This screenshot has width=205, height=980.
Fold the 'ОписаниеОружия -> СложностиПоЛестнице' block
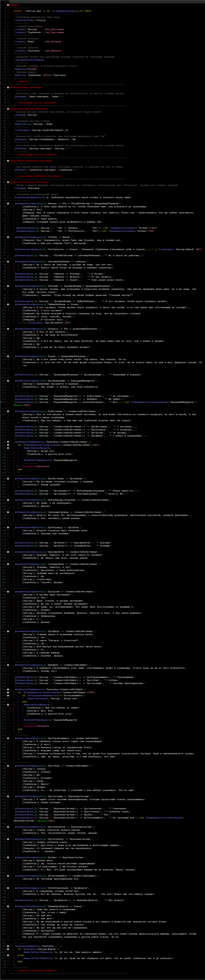(8, 512)
